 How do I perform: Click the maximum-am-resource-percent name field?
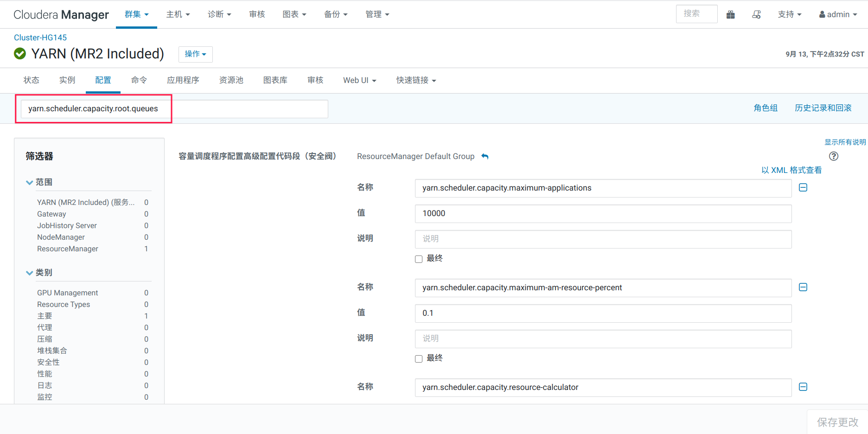[x=603, y=288]
